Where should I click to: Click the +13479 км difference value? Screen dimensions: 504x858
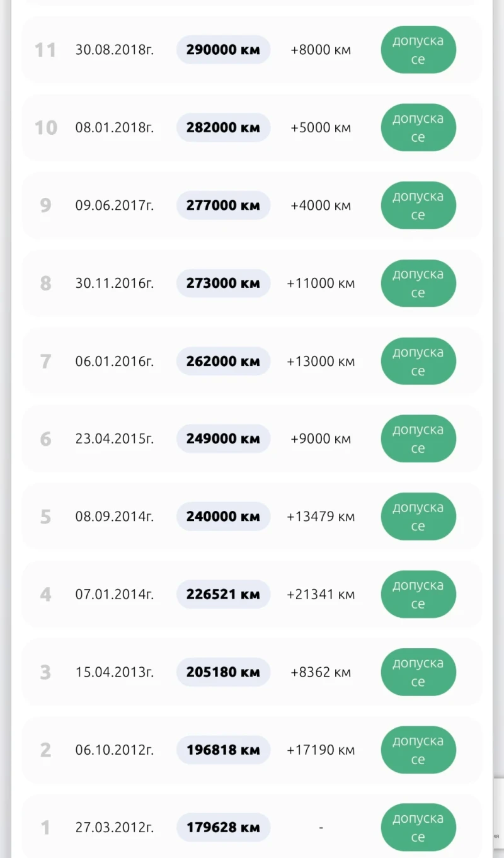(321, 517)
